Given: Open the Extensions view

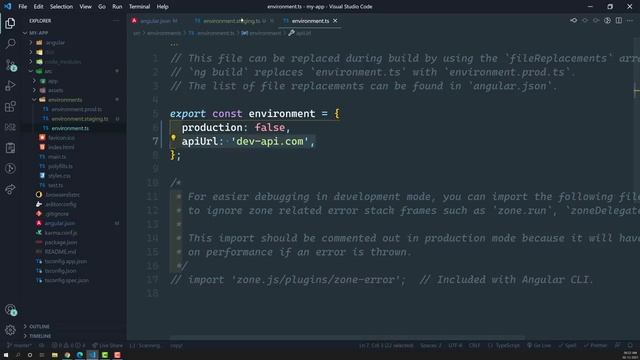Looking at the screenshot, I should click(x=10, y=106).
